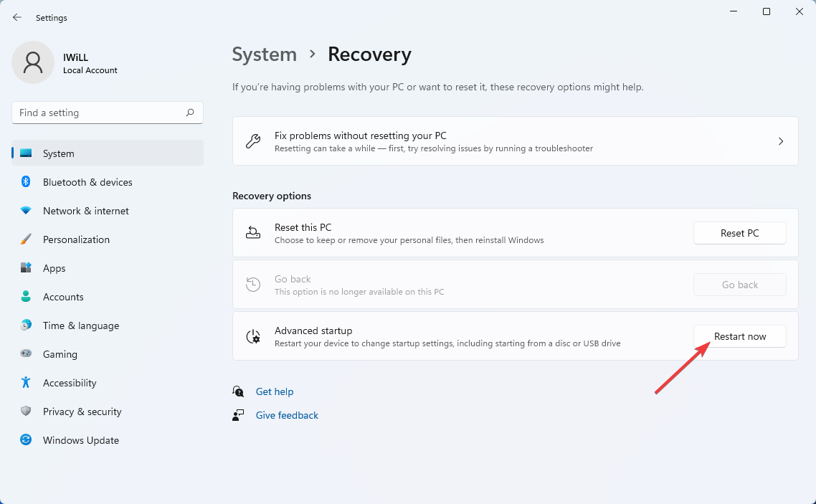This screenshot has width=816, height=504.
Task: Select System in the sidebar
Action: 108,153
